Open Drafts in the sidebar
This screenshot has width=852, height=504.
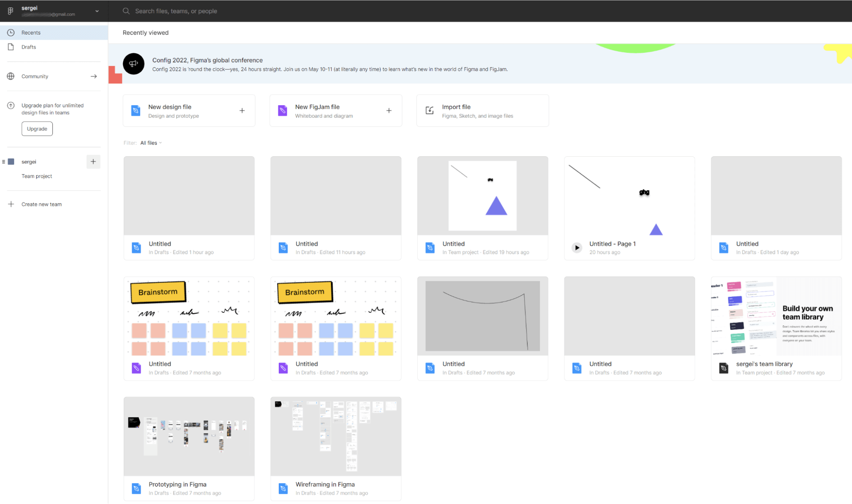(x=54, y=47)
